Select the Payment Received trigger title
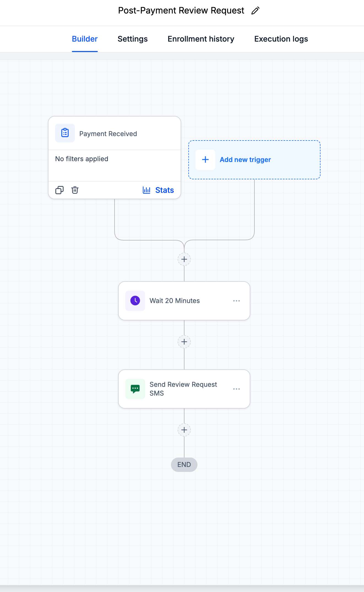Screen dimensions: 364x592 [108, 134]
